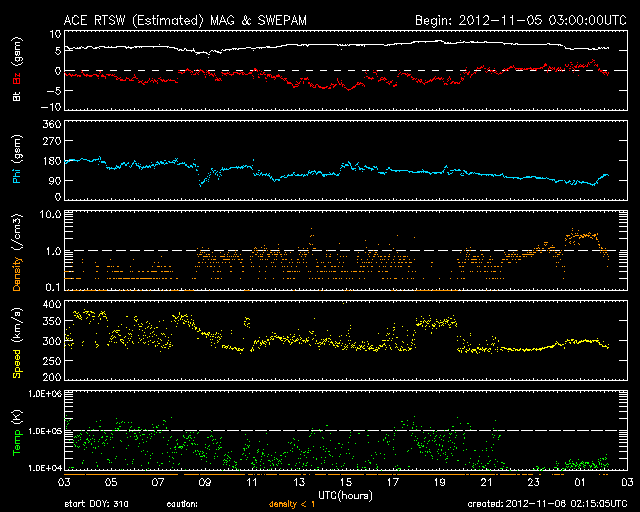Image resolution: width=640 pixels, height=512 pixels.
Task: Click the '-5' tick on Bt Bz plot
Action: (53, 90)
